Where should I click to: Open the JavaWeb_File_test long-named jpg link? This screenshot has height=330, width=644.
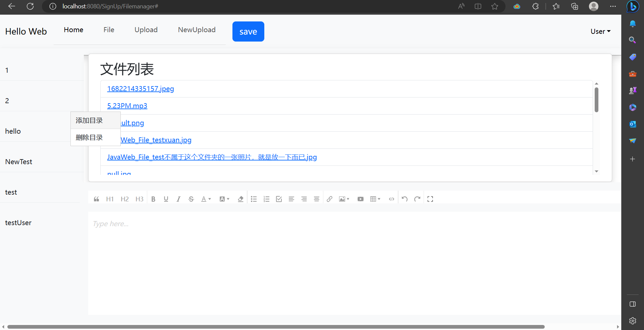coord(212,157)
